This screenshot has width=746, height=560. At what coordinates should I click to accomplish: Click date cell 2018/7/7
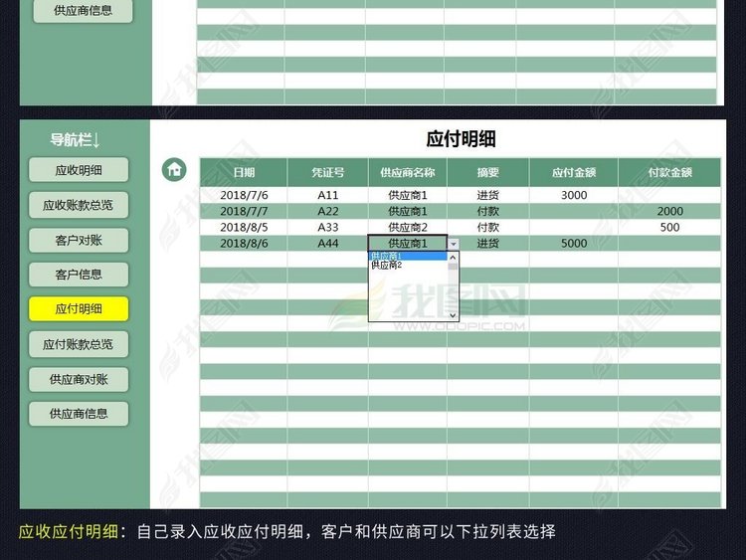(x=244, y=211)
